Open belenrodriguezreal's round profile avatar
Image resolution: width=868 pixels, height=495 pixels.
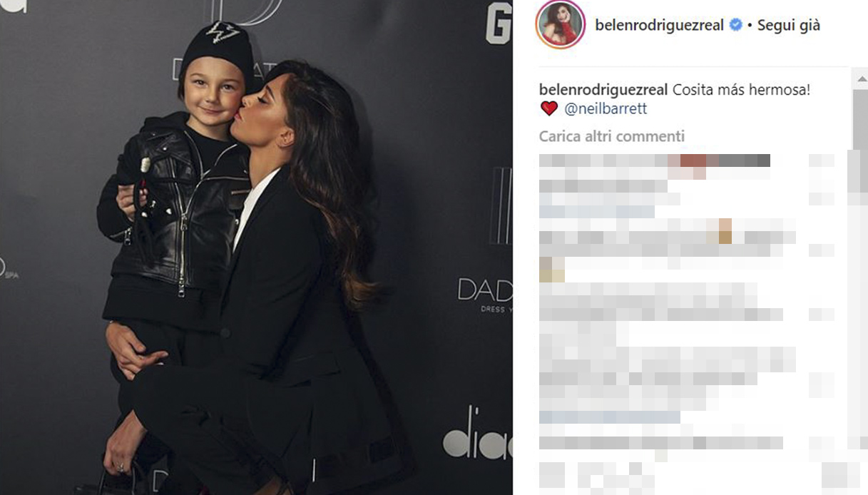[561, 25]
